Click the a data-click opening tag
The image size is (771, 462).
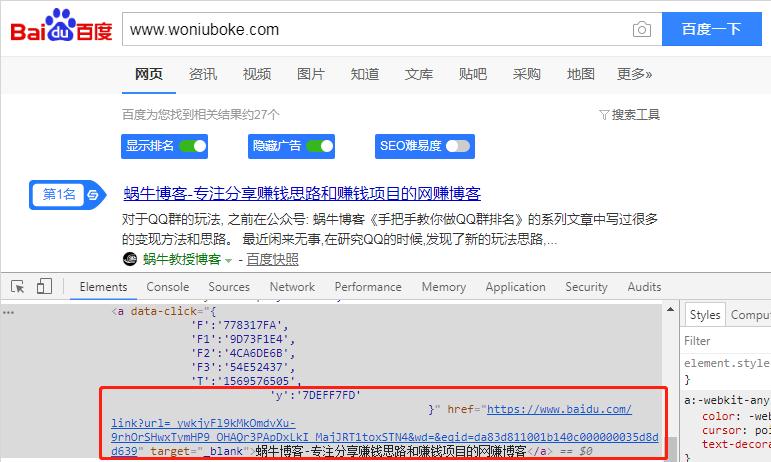coord(164,312)
